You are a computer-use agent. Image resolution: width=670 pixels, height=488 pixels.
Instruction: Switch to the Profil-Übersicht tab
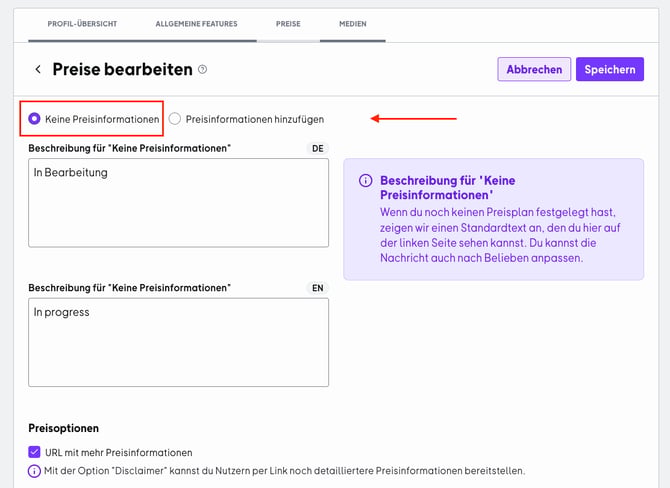coord(82,24)
